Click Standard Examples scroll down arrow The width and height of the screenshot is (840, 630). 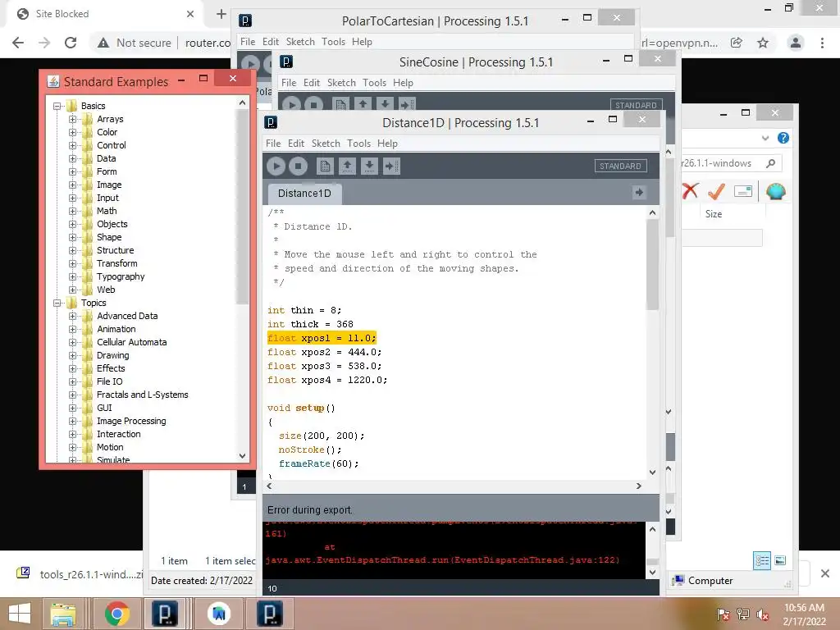(x=243, y=456)
